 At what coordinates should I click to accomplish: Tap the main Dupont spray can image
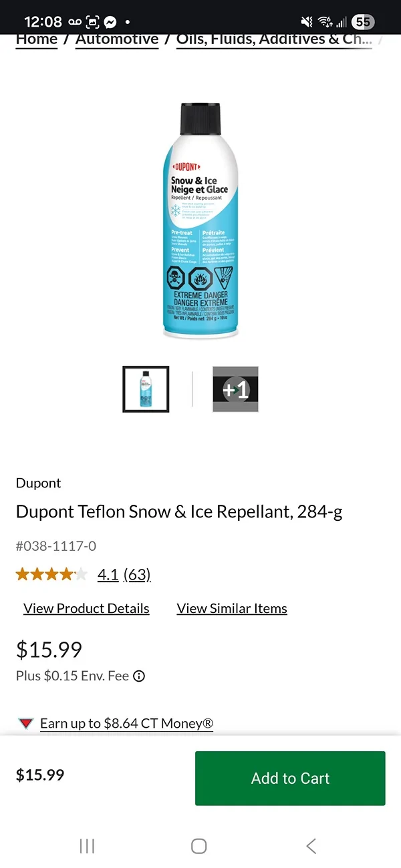[200, 221]
